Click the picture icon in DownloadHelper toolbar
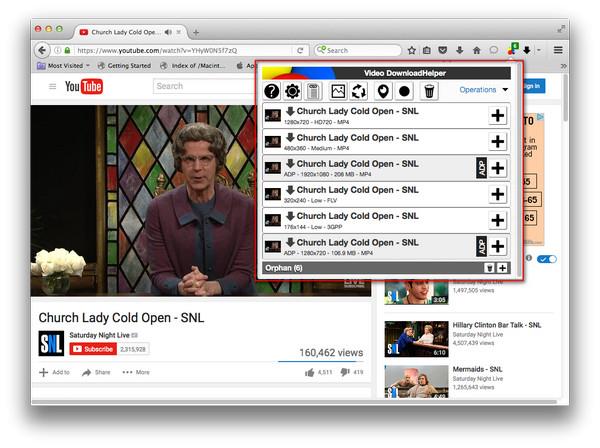Image resolution: width=600 pixels, height=448 pixels. pos(338,91)
